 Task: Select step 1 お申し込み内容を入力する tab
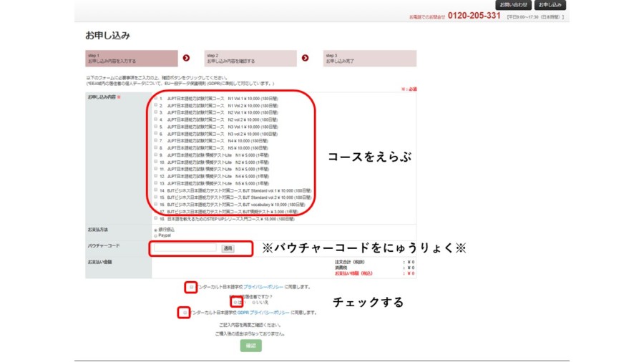pos(132,59)
